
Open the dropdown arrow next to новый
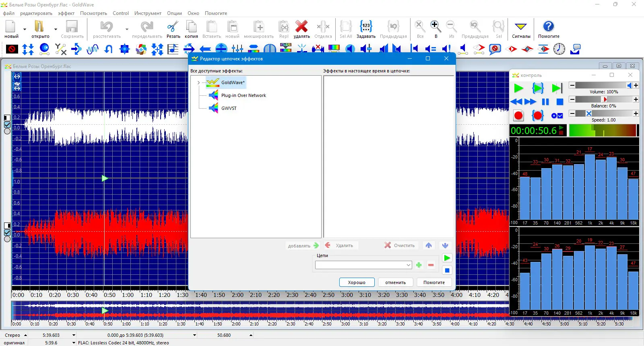25,29
